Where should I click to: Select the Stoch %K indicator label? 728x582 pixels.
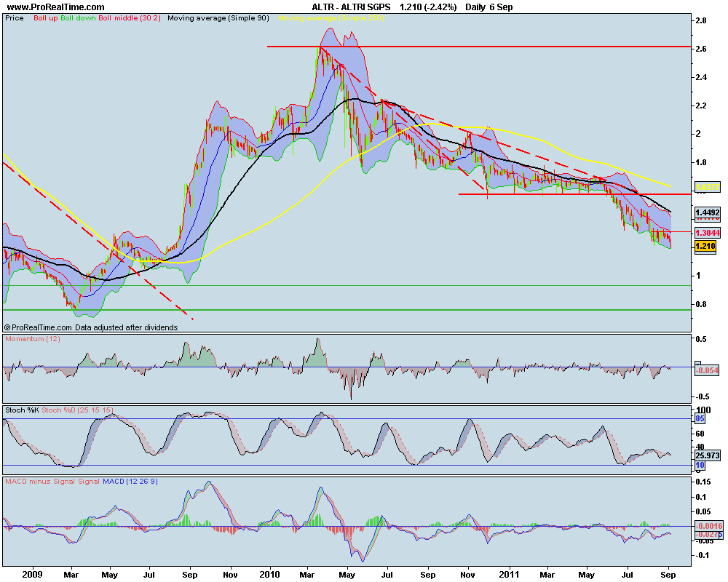click(x=22, y=410)
